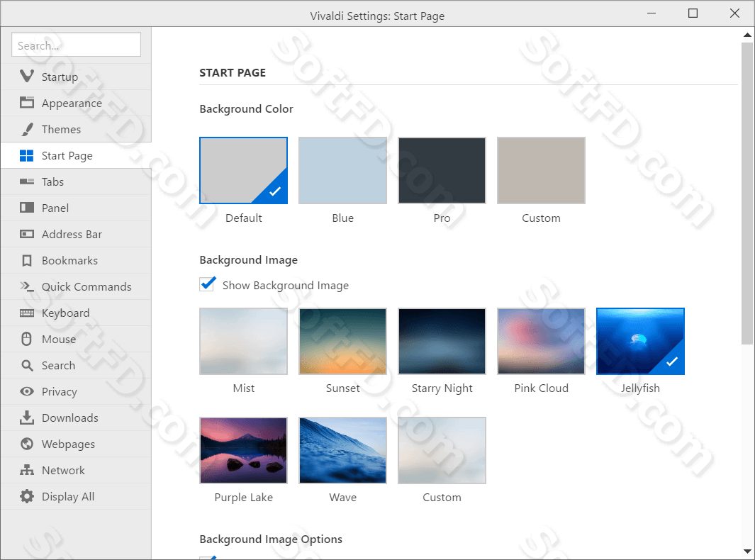The image size is (755, 560).
Task: Close the Vivaldi Settings window
Action: click(x=734, y=13)
